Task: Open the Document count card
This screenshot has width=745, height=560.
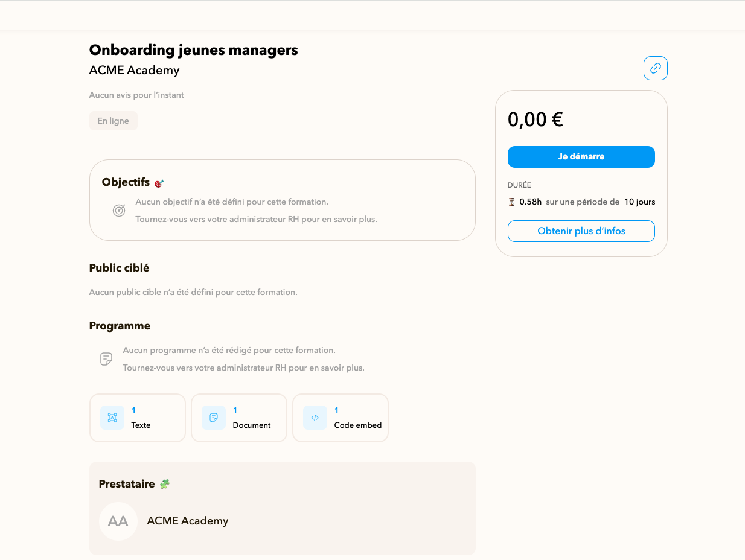Action: click(x=239, y=418)
